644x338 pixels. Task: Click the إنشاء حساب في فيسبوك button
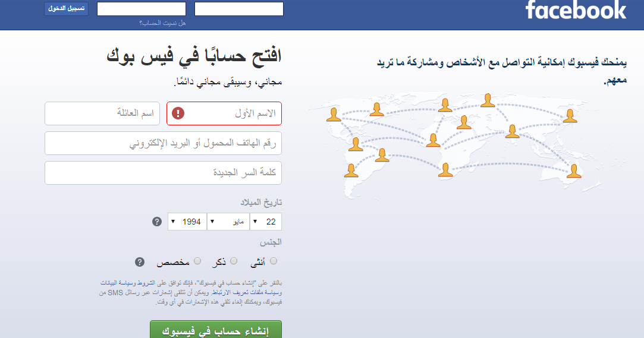pos(216,330)
